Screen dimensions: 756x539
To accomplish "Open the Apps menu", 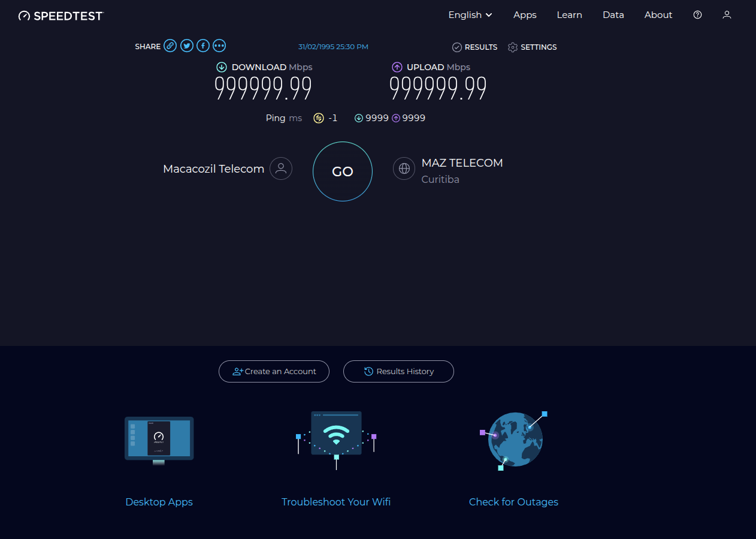I will pyautogui.click(x=525, y=15).
